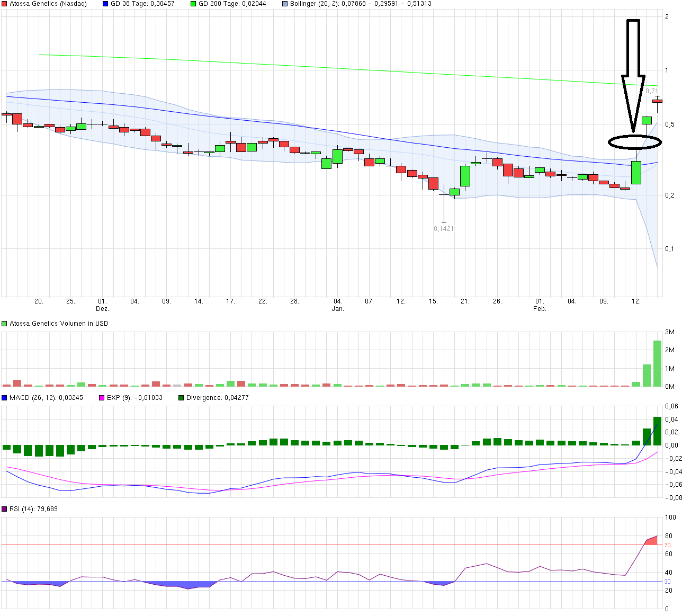
Task: Click the large black arrow annotation
Action: (633, 69)
